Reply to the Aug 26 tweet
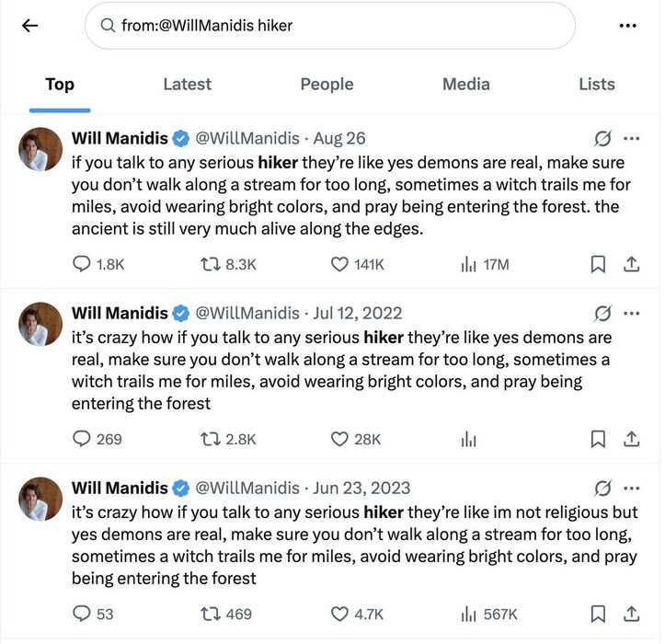 82,264
